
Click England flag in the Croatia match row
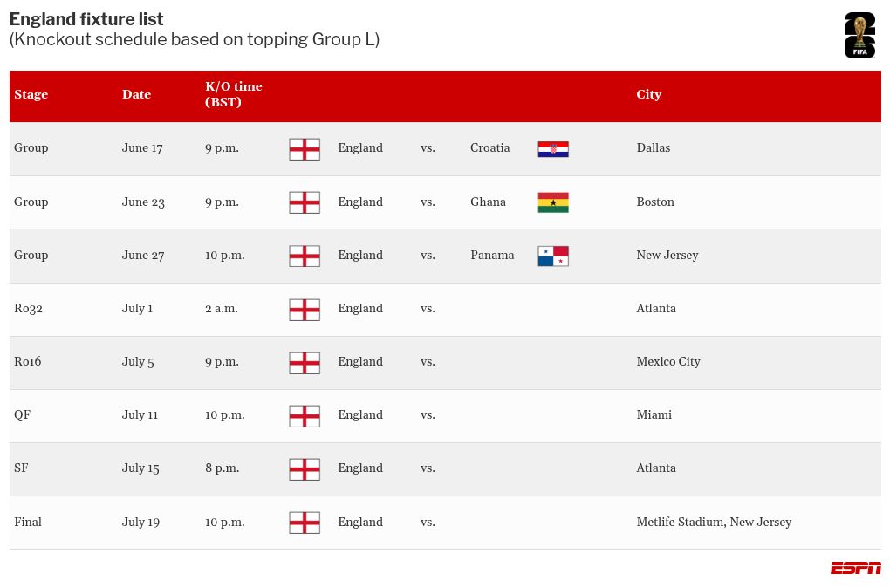[x=305, y=149]
